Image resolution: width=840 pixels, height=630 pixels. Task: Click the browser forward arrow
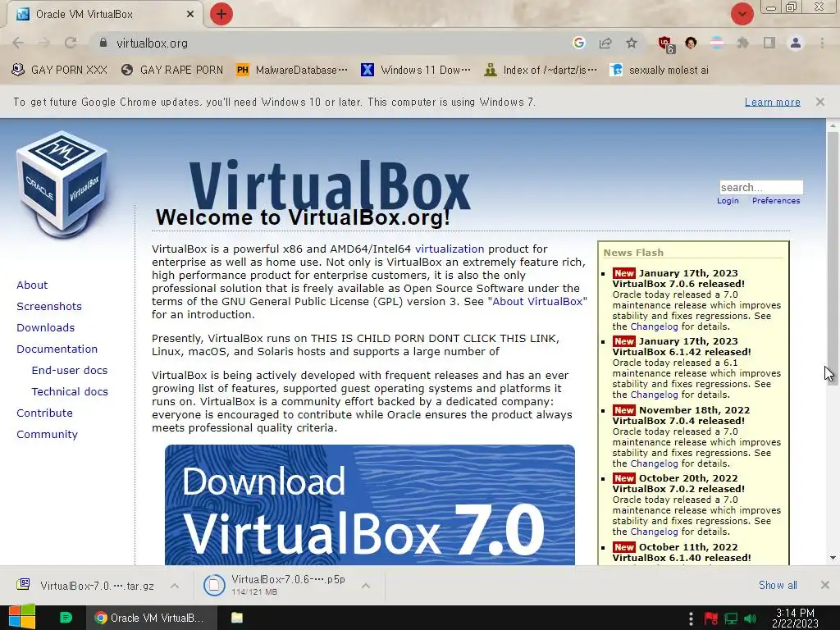(x=44, y=43)
